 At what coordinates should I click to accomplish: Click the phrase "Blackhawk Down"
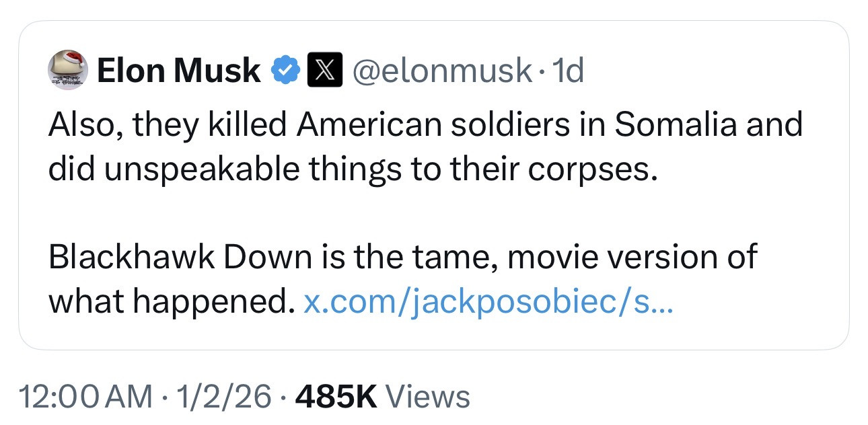pos(180,258)
